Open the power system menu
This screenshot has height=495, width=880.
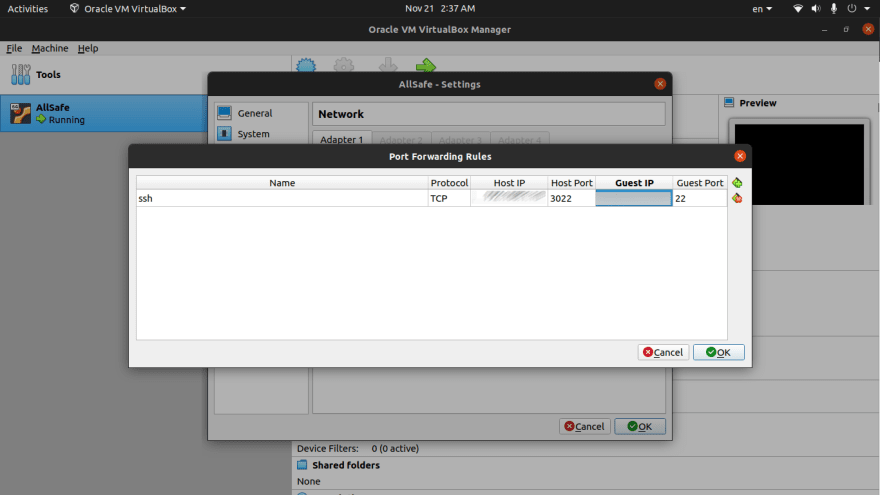click(x=858, y=8)
